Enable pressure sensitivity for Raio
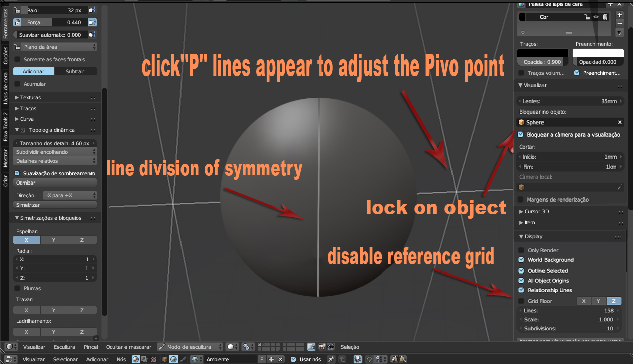The image size is (633, 364). coord(93,10)
